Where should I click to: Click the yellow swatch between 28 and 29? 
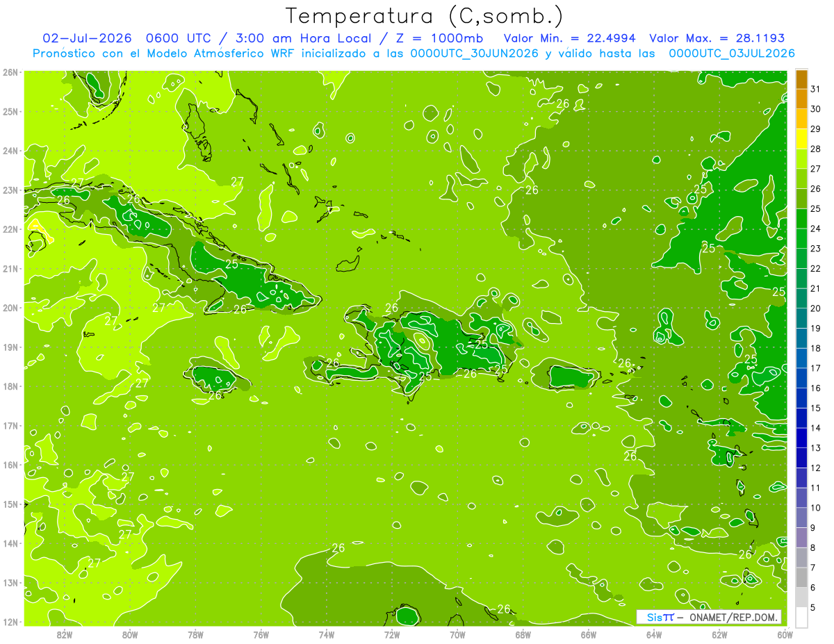[801, 139]
